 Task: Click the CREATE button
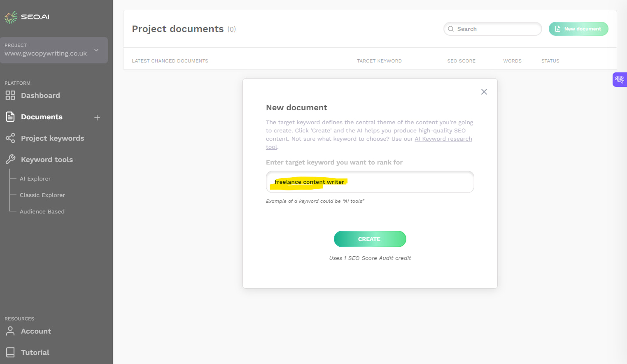click(x=370, y=239)
